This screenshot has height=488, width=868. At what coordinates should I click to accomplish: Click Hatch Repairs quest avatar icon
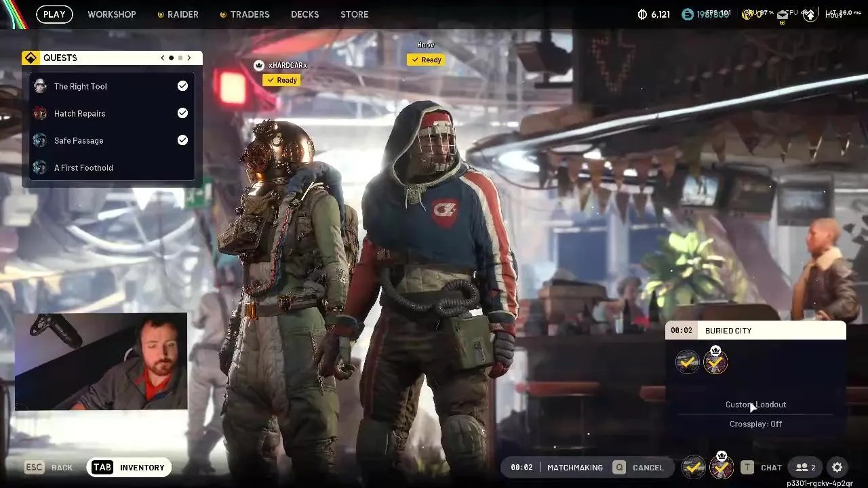pos(40,113)
